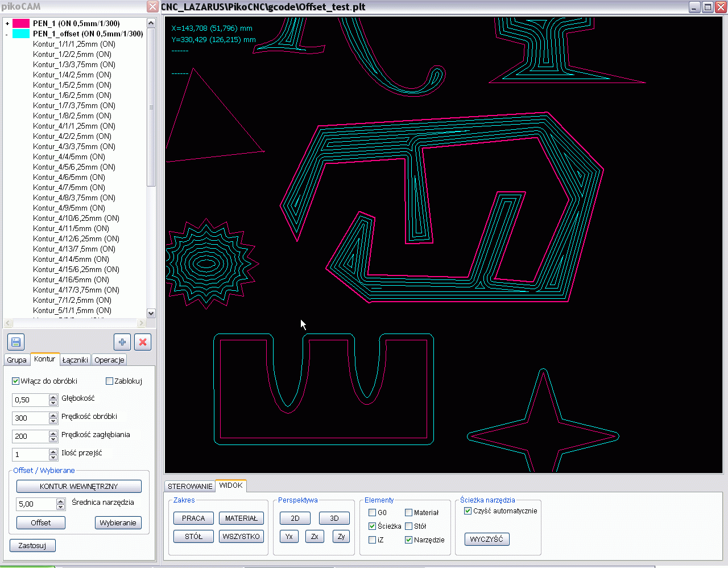Select the Zy view button
Screen dimensions: 728x568
coord(341,536)
